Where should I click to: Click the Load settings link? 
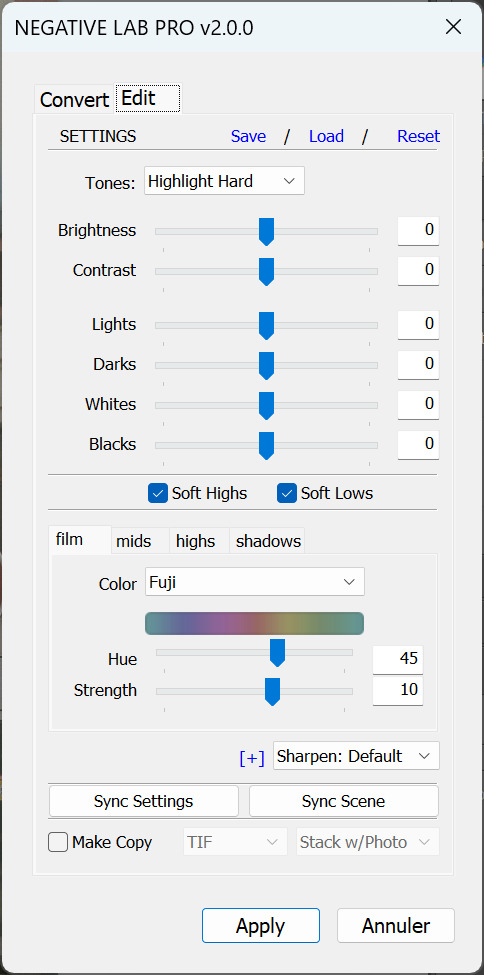[x=327, y=136]
